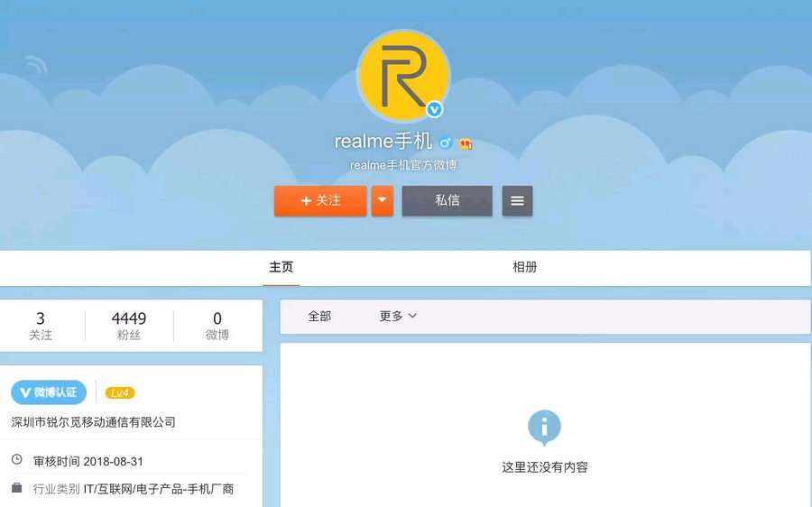Click the signal wave icon on banner

coord(36,66)
